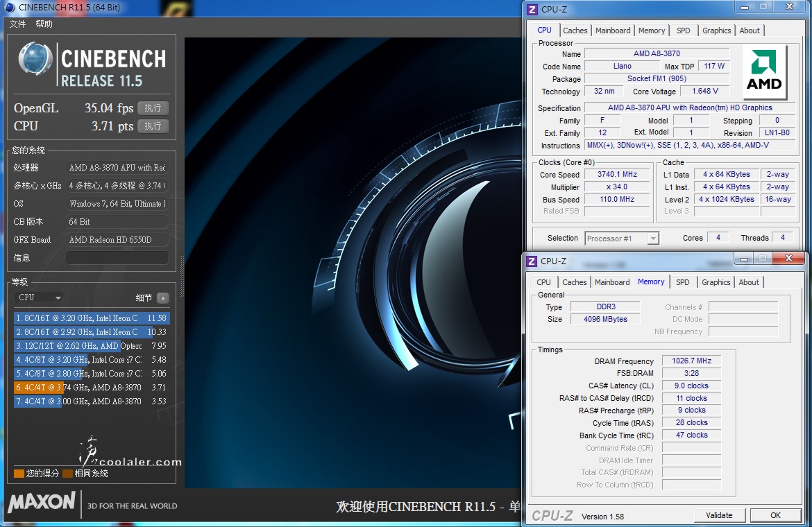Click the Package value Socket FM1 (905)
Screen dimensions: 812x527
pos(657,78)
